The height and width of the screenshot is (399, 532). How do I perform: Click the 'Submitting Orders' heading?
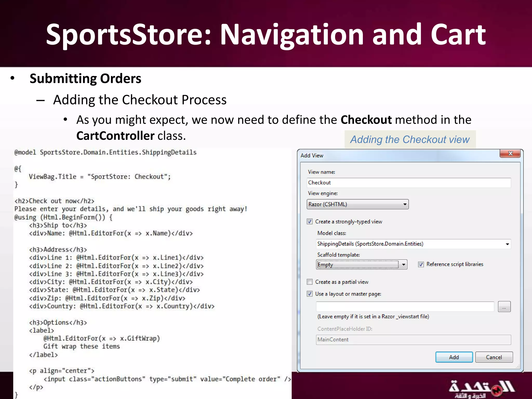click(85, 78)
